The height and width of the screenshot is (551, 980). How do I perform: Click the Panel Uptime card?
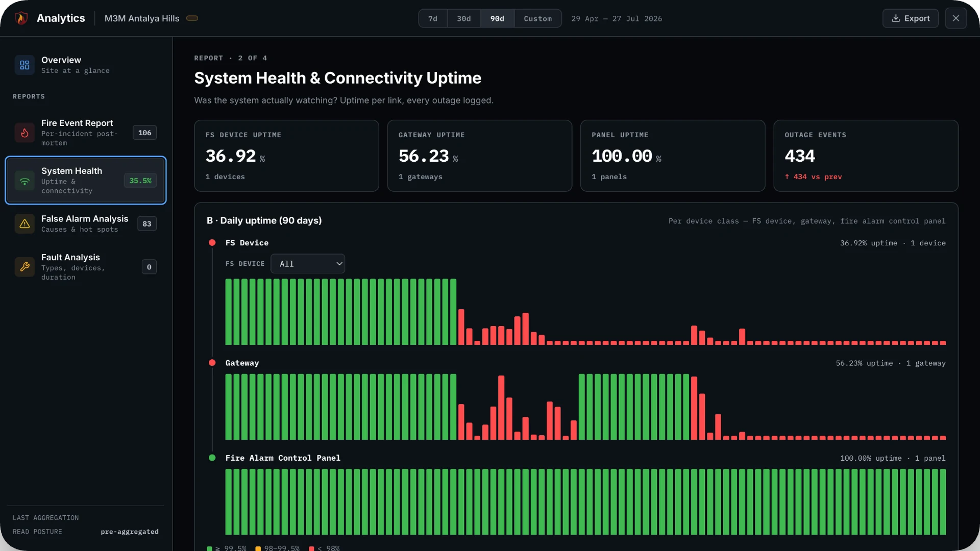672,156
